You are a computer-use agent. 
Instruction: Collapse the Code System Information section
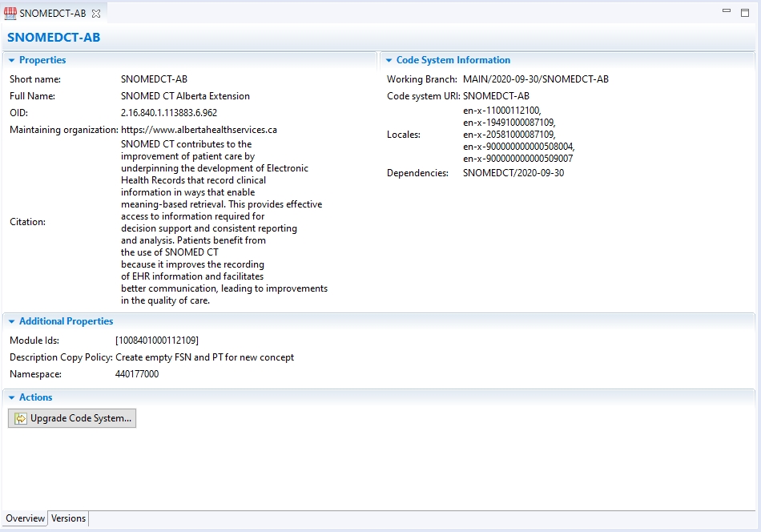click(x=389, y=60)
